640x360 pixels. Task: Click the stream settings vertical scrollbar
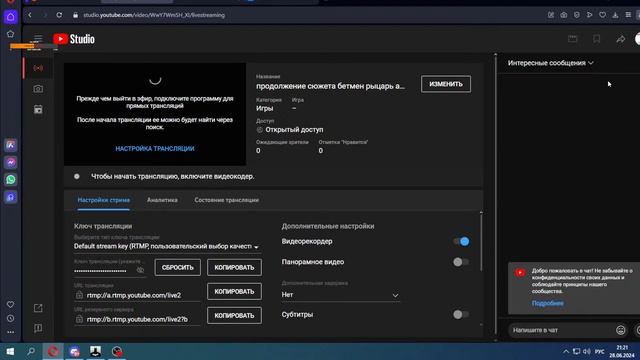481,242
